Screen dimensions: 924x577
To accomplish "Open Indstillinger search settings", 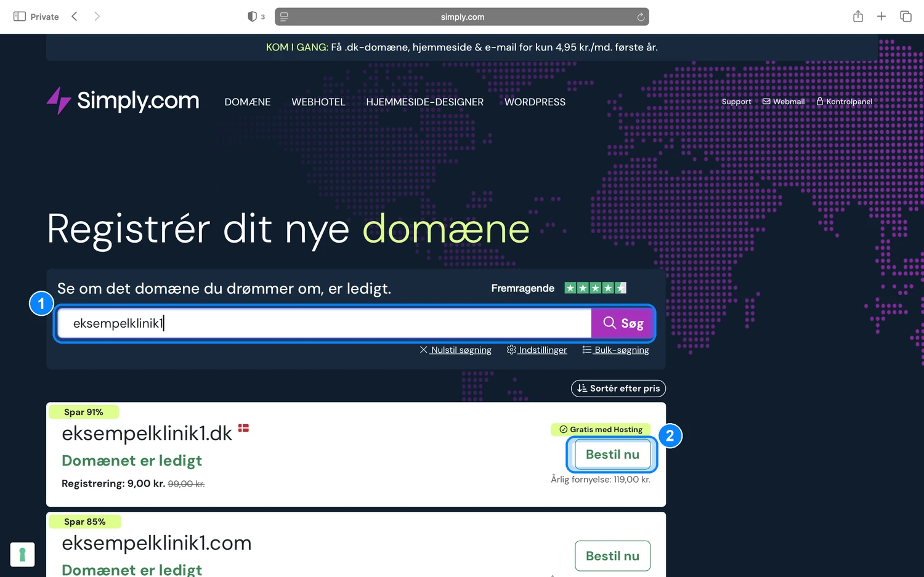I will [x=537, y=350].
